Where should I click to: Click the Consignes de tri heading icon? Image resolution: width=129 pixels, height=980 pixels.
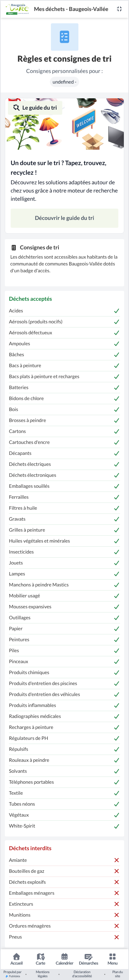tap(14, 247)
